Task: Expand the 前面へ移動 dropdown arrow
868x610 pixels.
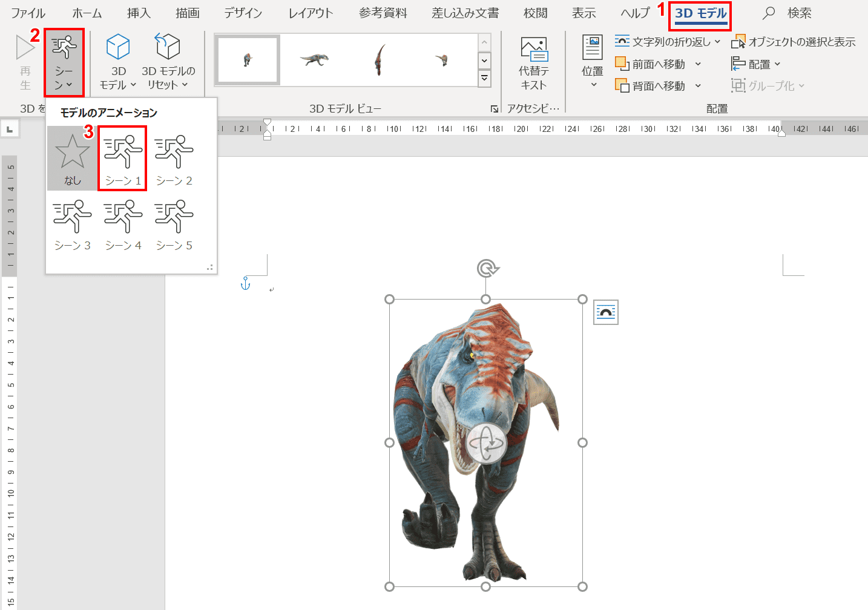Action: point(698,64)
